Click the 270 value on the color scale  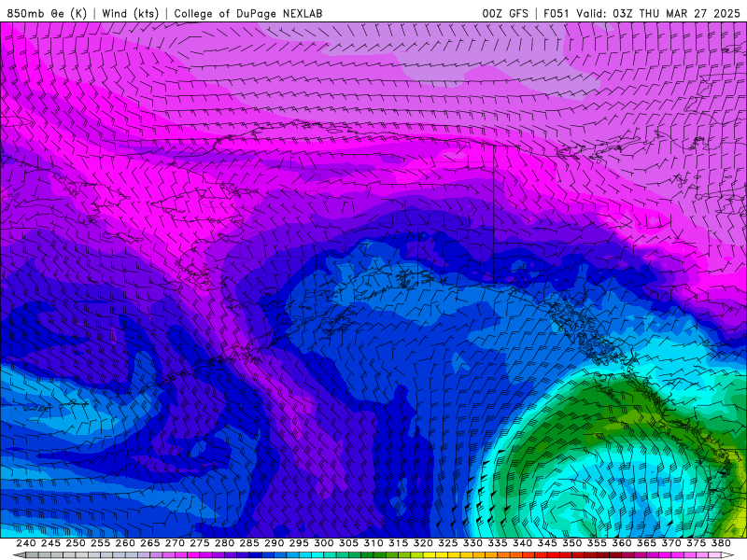pos(175,543)
